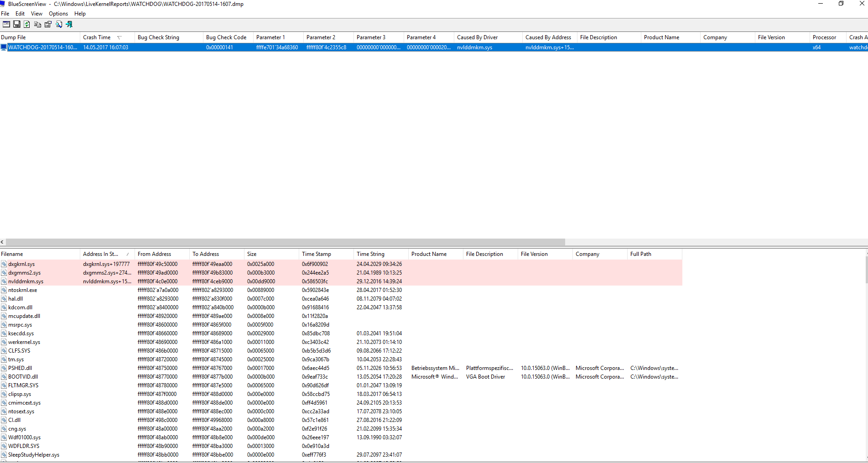Open the Advanced Options toolbar icon
The image size is (868, 463).
(6, 24)
